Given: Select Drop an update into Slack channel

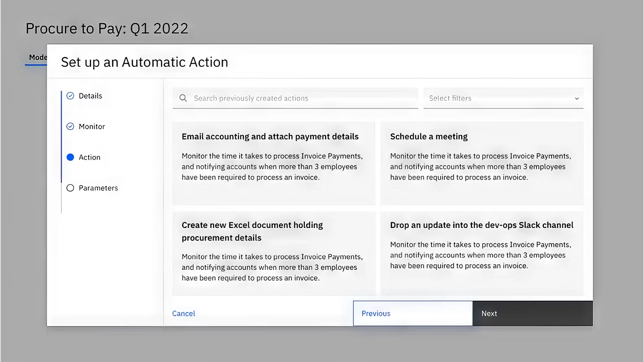Looking at the screenshot, I should pyautogui.click(x=482, y=253).
